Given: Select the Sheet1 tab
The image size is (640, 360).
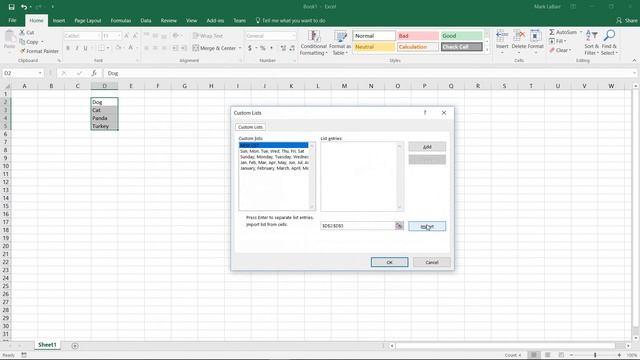Looking at the screenshot, I should pos(47,345).
